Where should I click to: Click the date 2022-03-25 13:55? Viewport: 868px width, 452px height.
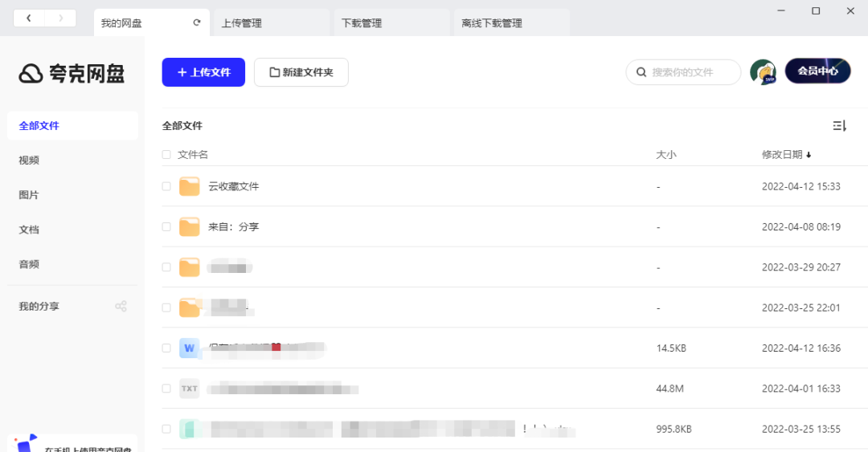click(x=801, y=429)
